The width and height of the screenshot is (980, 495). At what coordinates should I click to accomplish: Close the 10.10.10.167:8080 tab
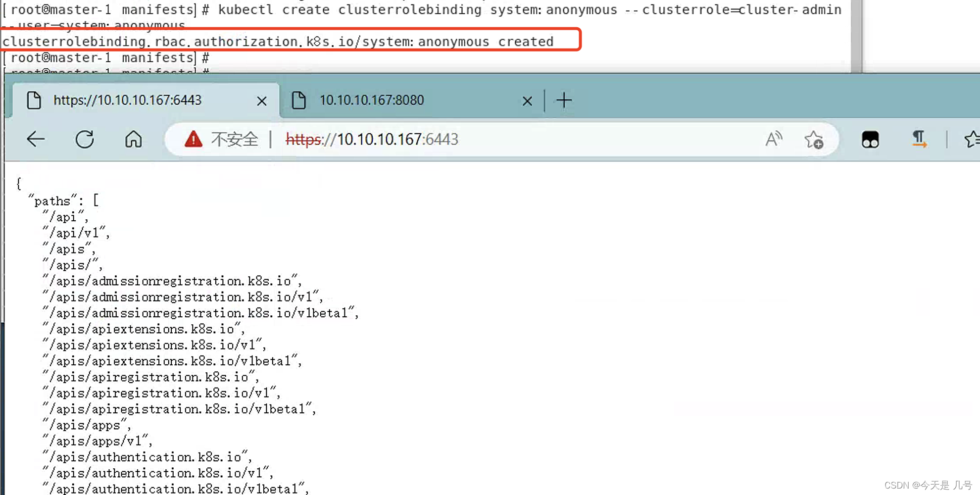pyautogui.click(x=527, y=101)
